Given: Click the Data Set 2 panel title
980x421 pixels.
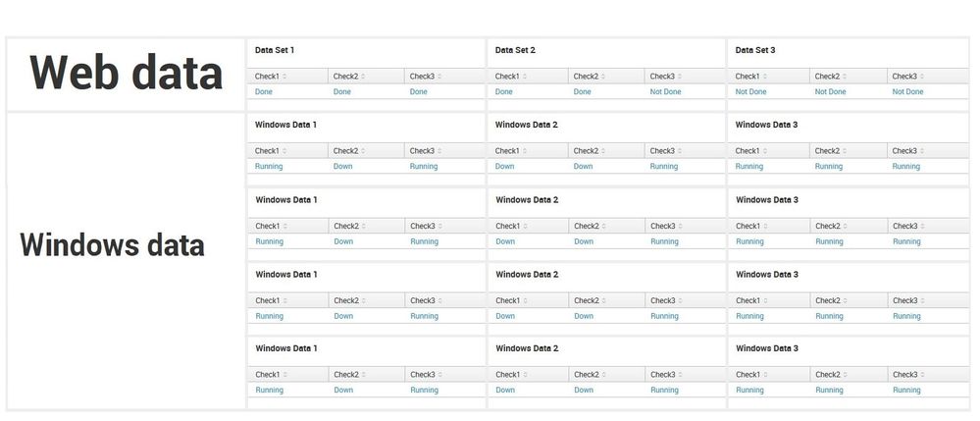Looking at the screenshot, I should click(x=515, y=50).
